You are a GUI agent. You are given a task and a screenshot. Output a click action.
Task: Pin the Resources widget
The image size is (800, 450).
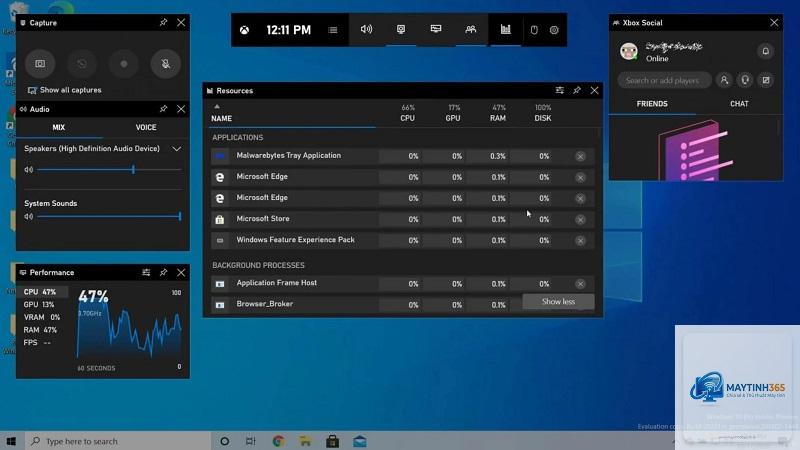pyautogui.click(x=577, y=90)
